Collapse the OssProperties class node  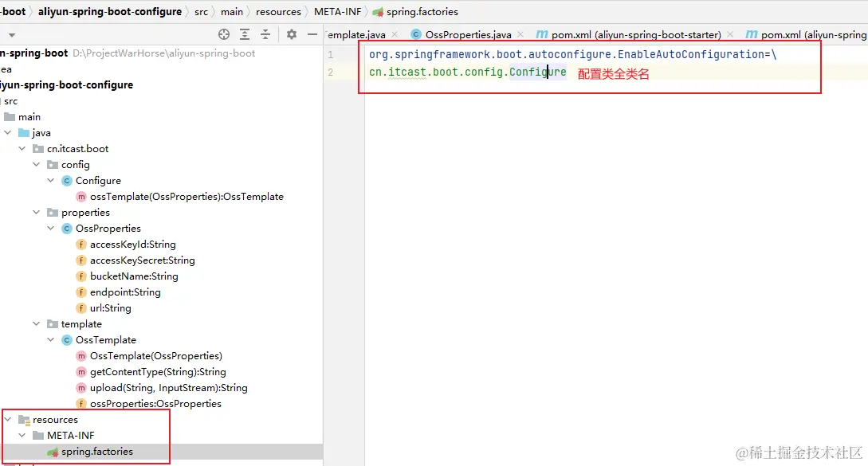click(x=51, y=229)
